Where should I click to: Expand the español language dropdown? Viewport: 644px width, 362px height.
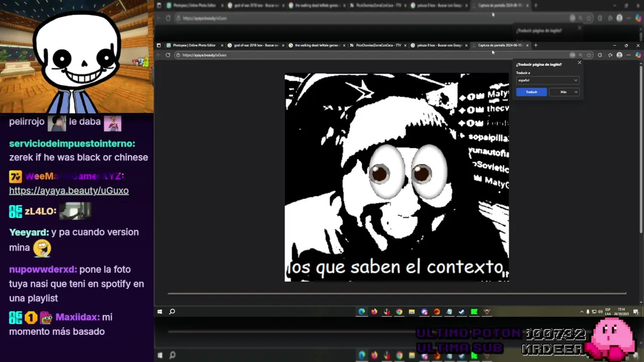547,80
